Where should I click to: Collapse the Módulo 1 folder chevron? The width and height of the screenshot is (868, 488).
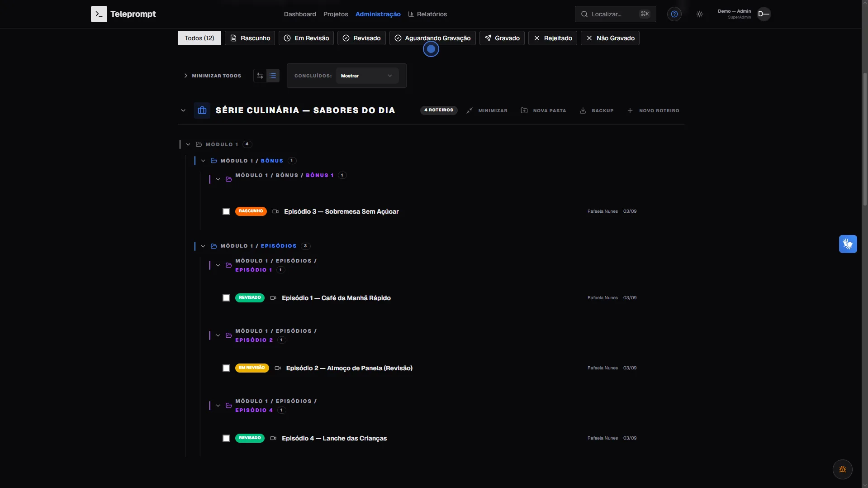pyautogui.click(x=188, y=144)
